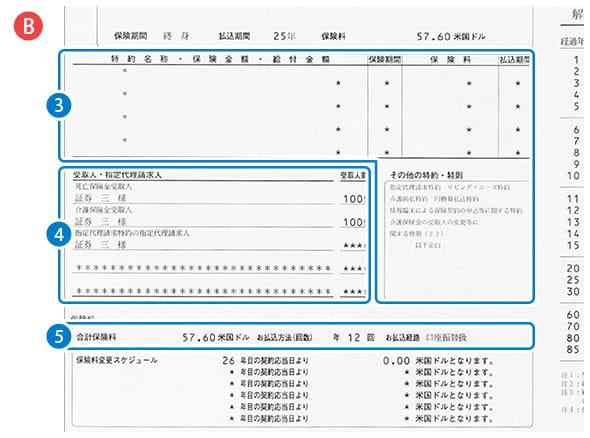
Task: Click the 0.00 米国ドルとなります text
Action: tap(439, 361)
